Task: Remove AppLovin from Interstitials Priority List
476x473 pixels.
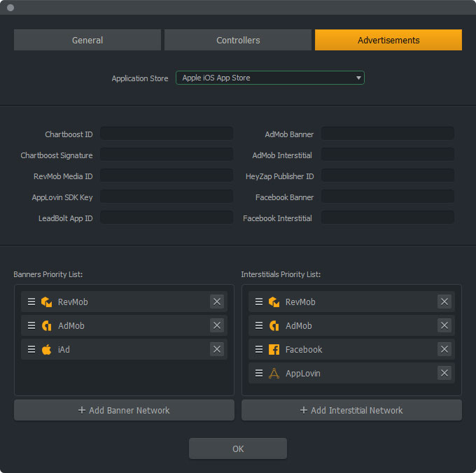Action: click(x=444, y=373)
